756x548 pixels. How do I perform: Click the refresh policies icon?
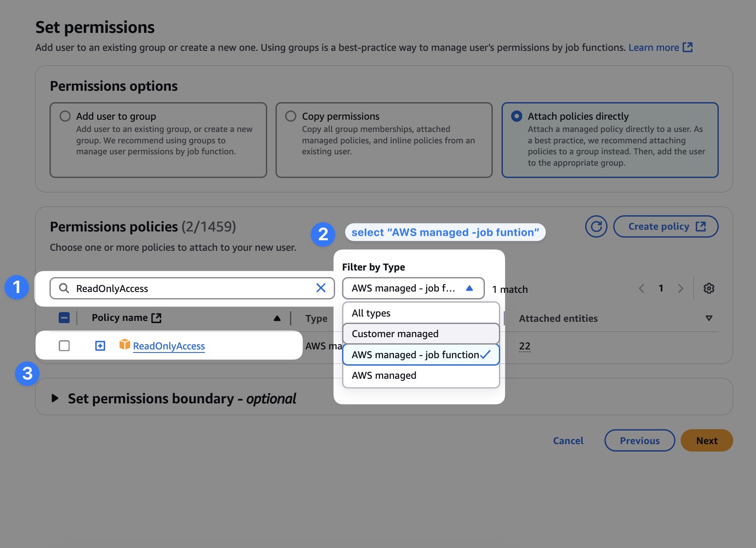point(596,227)
